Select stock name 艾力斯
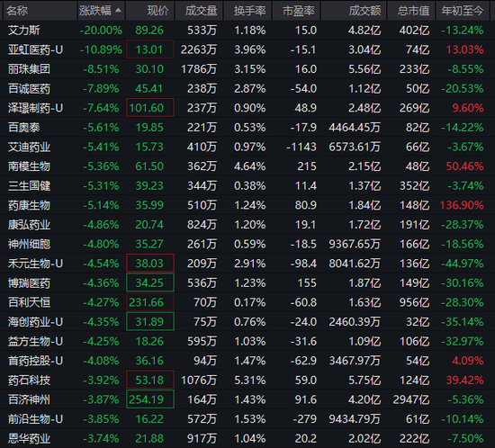The width and height of the screenshot is (495, 448). click(x=24, y=31)
